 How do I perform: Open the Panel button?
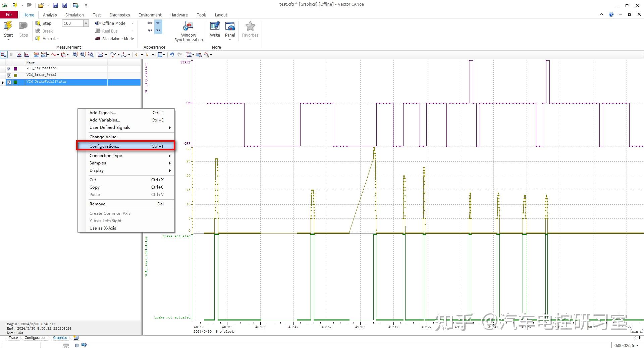point(230,30)
